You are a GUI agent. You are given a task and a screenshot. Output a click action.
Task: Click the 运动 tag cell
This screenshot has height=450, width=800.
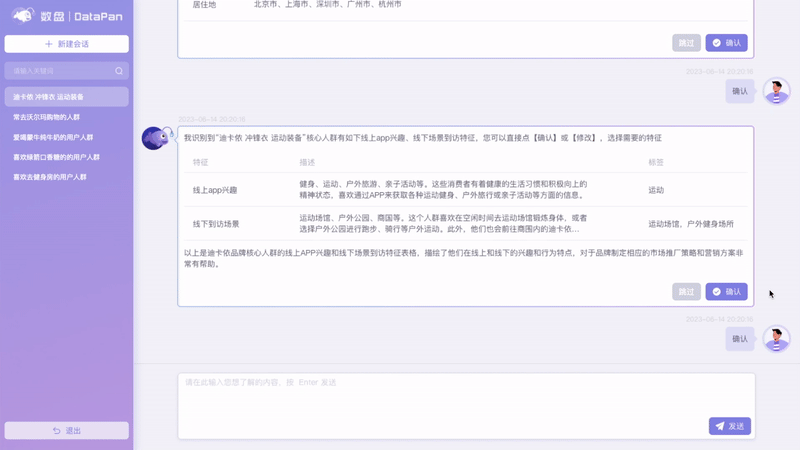click(x=656, y=190)
